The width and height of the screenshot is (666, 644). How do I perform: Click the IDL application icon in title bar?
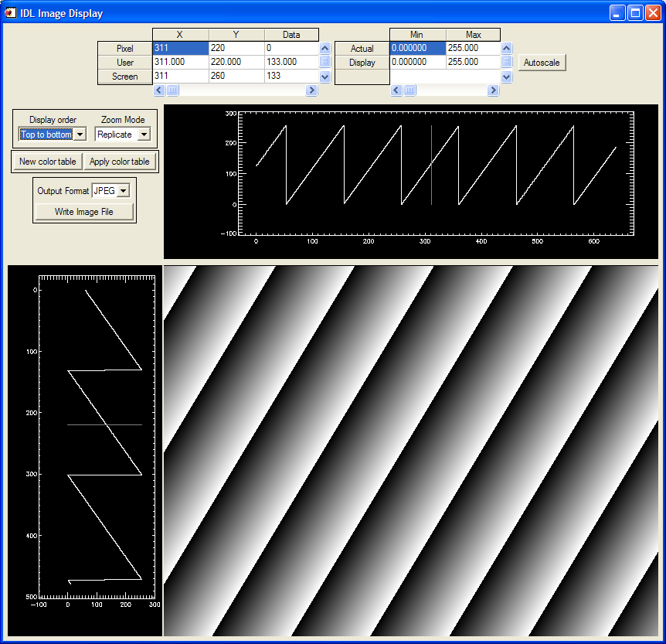11,12
